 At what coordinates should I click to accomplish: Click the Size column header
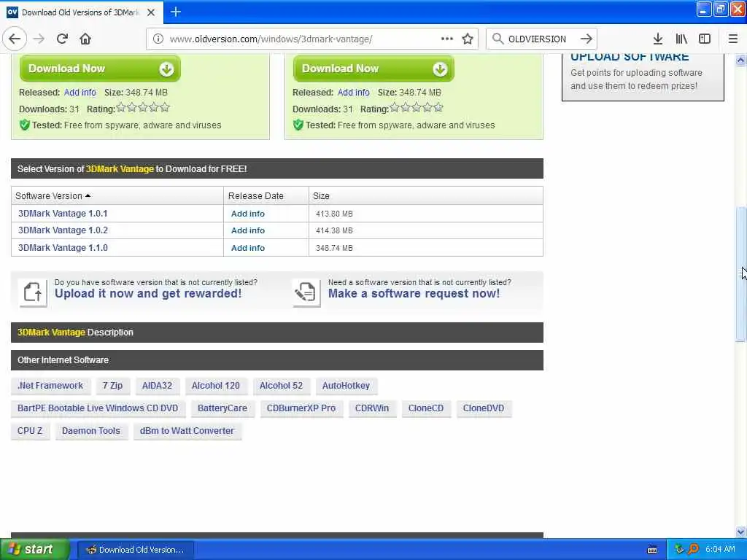click(426, 195)
